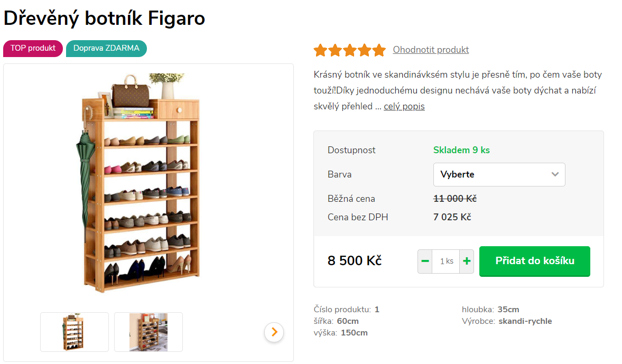Viewport: 622px width, 364px height.
Task: Decrease quantity with the minus button
Action: coord(425,261)
